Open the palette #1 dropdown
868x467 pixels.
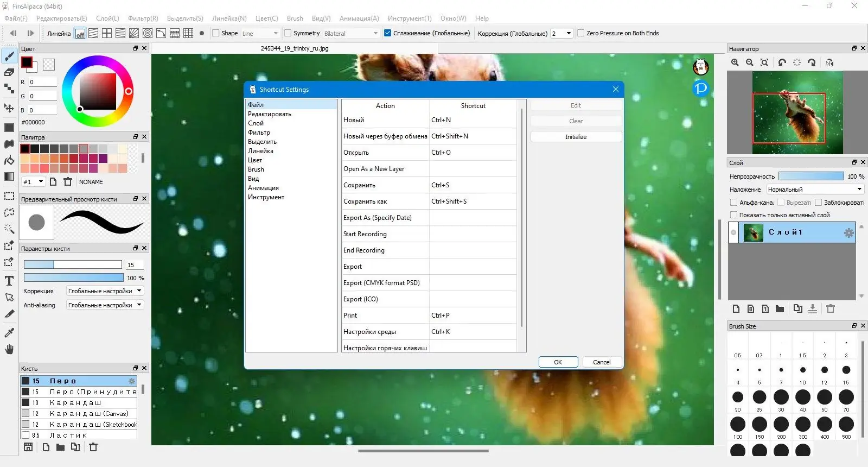point(33,182)
